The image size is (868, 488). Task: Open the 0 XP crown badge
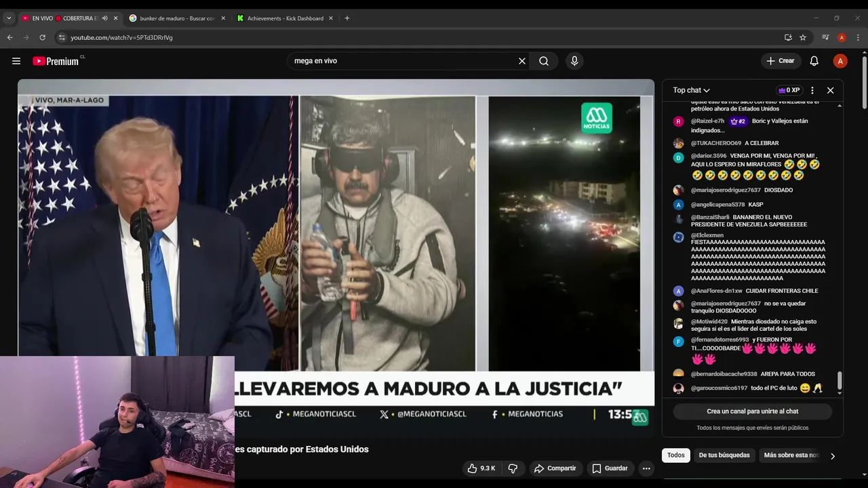click(789, 90)
